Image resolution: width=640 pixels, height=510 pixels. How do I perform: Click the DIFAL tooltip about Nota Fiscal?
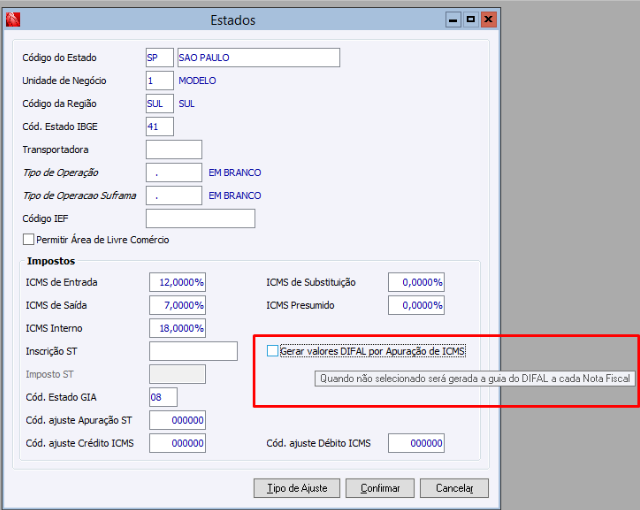475,379
